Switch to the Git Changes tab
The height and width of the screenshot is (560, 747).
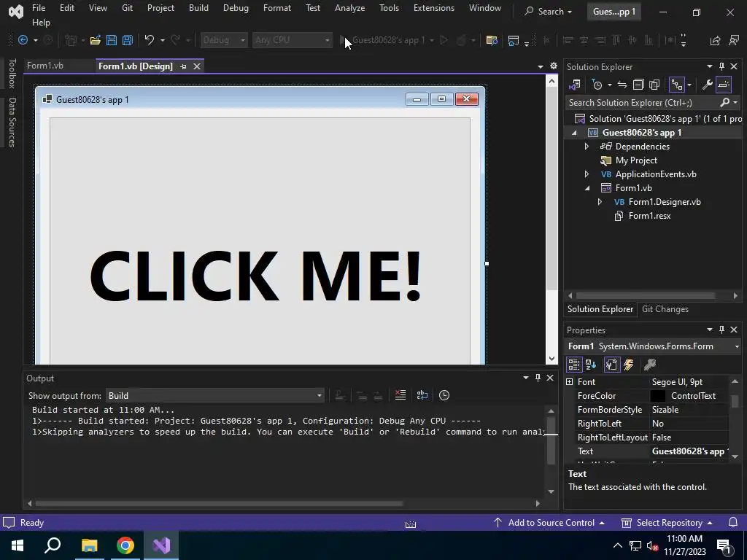pyautogui.click(x=665, y=309)
